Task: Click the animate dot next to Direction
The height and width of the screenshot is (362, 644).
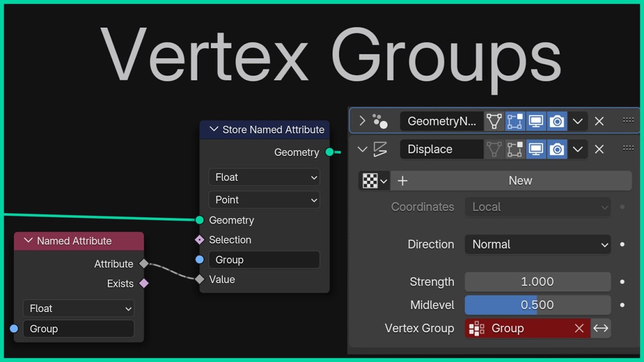Action: 622,244
